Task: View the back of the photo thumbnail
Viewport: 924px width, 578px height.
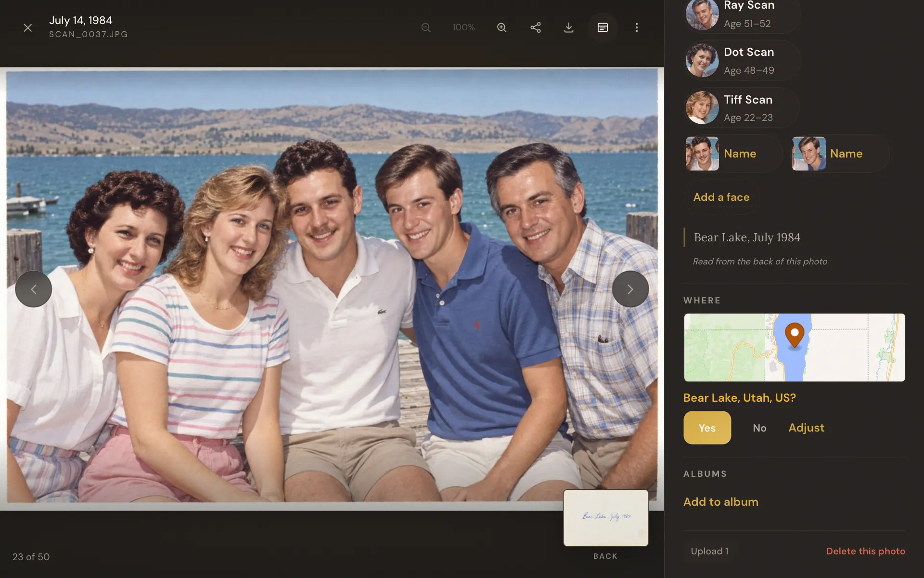Action: (x=606, y=518)
